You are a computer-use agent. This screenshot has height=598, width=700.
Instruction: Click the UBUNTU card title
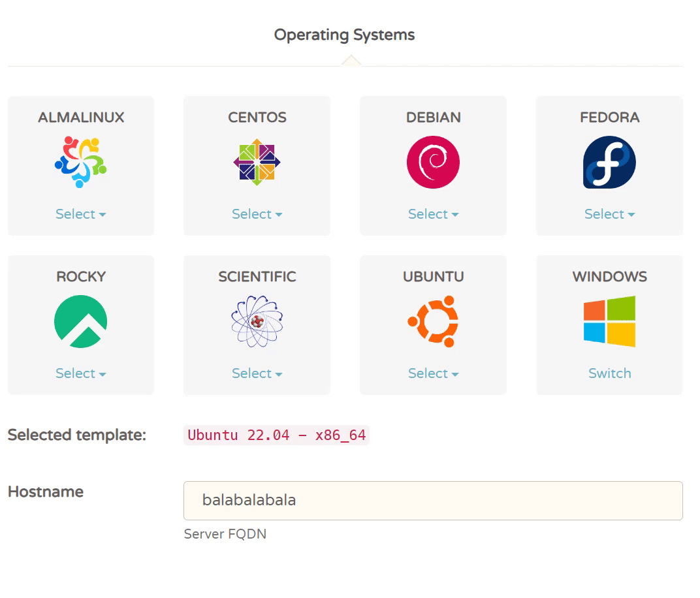pyautogui.click(x=433, y=277)
